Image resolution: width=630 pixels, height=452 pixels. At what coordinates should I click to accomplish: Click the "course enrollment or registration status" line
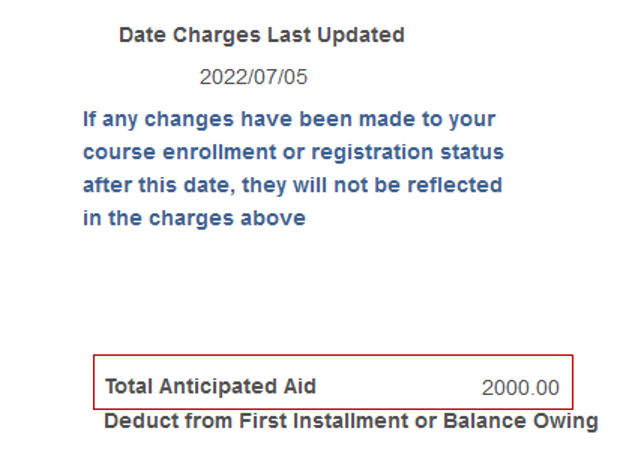coord(293,153)
